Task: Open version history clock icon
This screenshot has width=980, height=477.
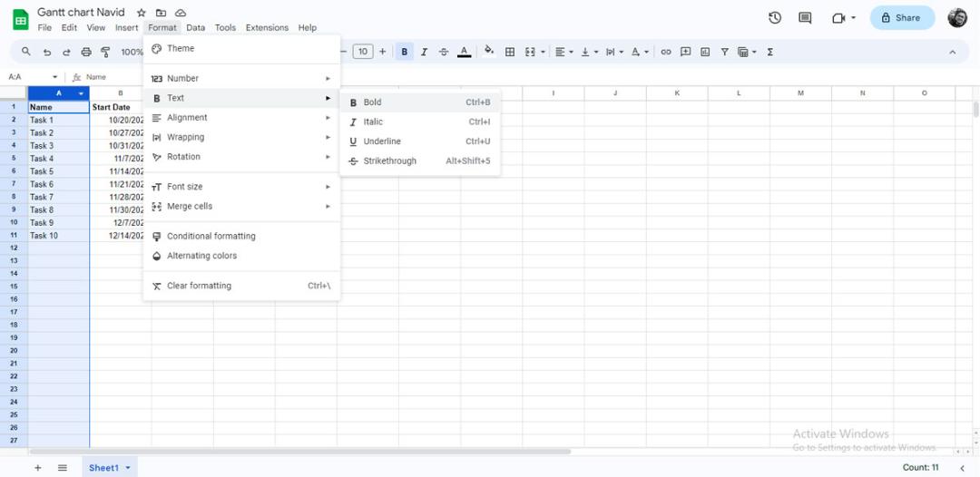Action: (775, 18)
